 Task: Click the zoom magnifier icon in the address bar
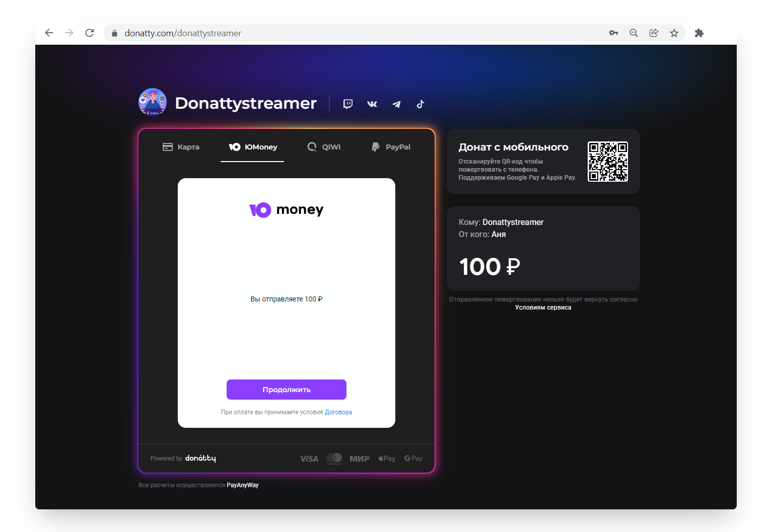point(634,33)
